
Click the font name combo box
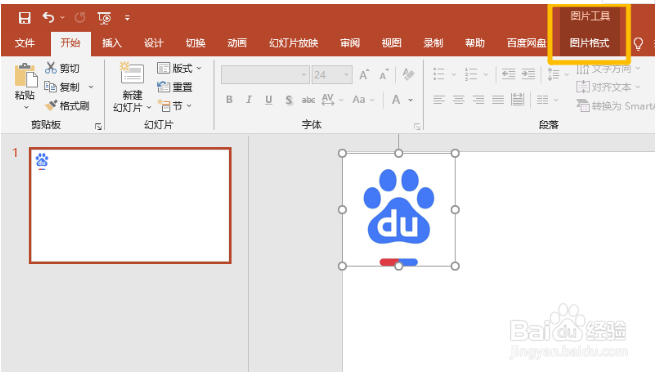click(265, 75)
